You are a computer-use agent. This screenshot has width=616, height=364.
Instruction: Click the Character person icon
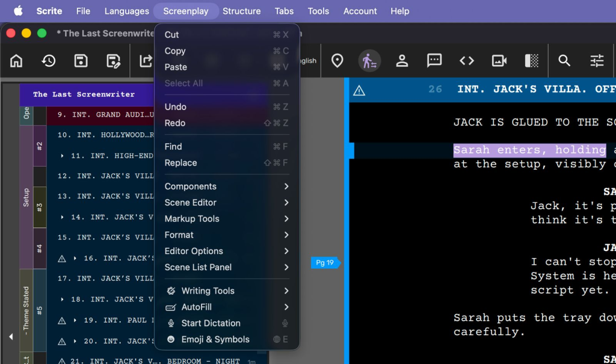[x=402, y=61]
